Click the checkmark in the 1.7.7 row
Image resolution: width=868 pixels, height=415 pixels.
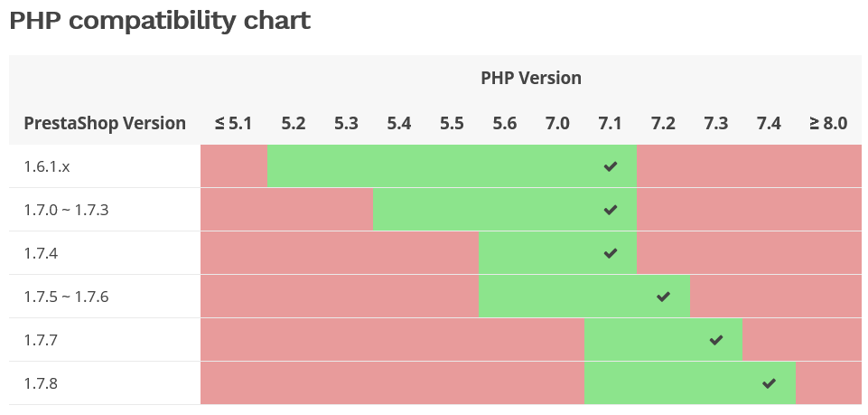coord(716,340)
